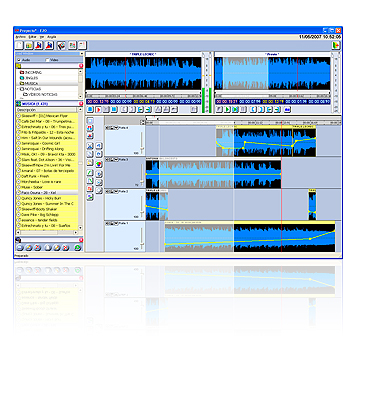Image resolution: width=375 pixels, height=394 pixels.
Task: Click down arrow of library list vertical scrollbar
Action: click(80, 228)
